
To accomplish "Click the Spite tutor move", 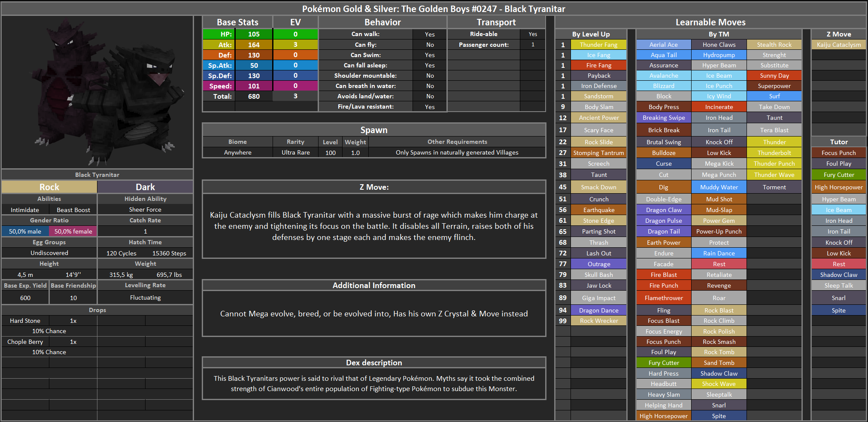I will pyautogui.click(x=838, y=310).
